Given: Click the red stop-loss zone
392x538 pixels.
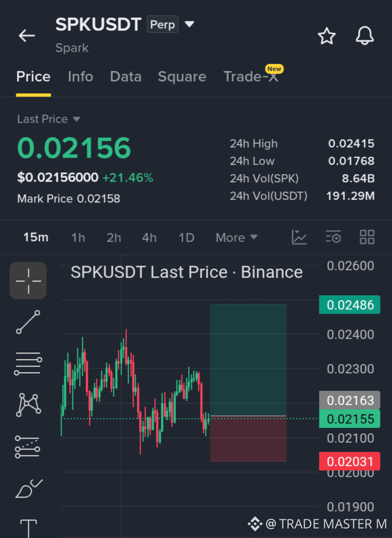Looking at the screenshot, I should pos(248,439).
